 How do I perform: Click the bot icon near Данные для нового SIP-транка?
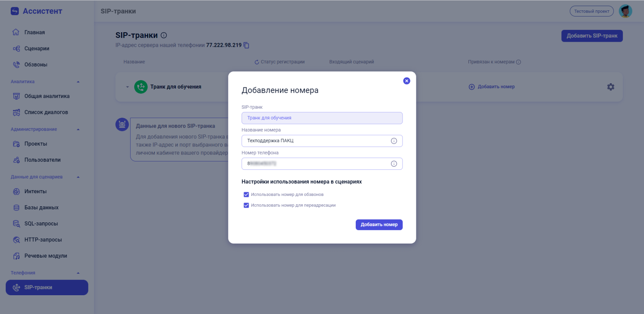click(x=122, y=124)
